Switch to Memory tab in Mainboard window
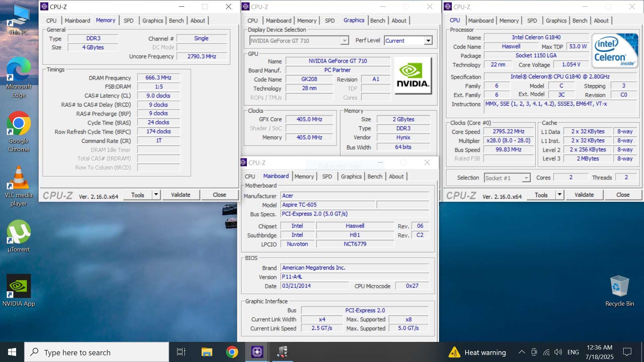The image size is (644, 362). (x=304, y=176)
